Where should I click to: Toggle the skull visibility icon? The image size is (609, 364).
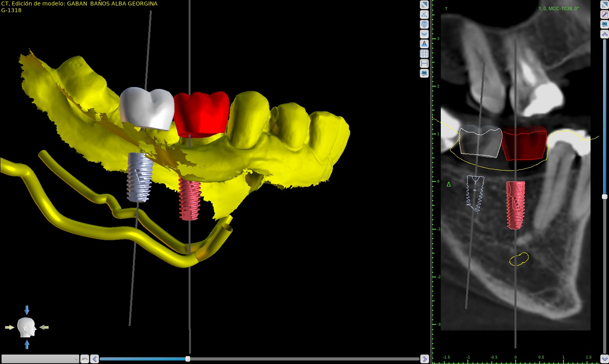[x=424, y=24]
